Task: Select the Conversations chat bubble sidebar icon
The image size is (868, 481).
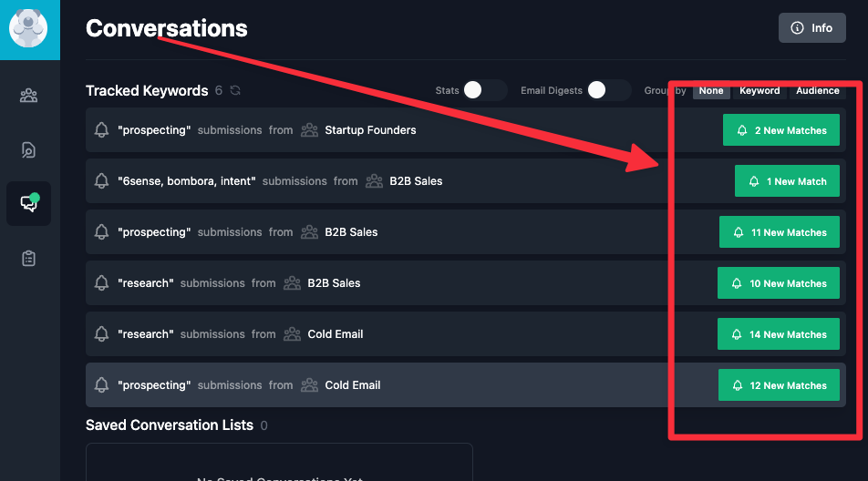Action: [29, 203]
